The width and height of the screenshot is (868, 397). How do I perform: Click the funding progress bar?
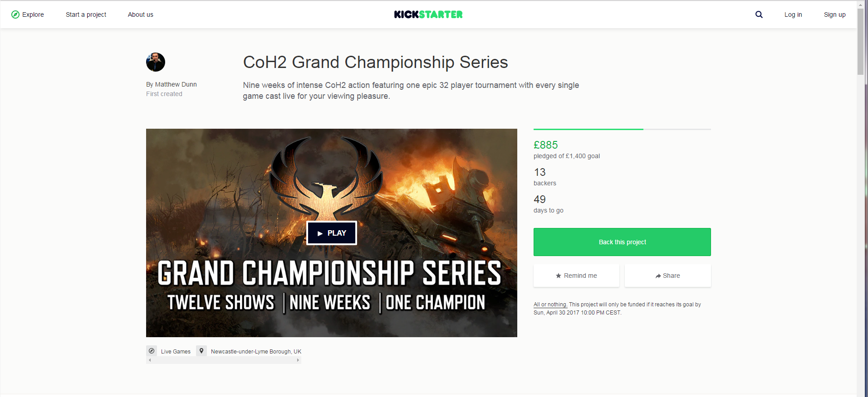coord(622,129)
